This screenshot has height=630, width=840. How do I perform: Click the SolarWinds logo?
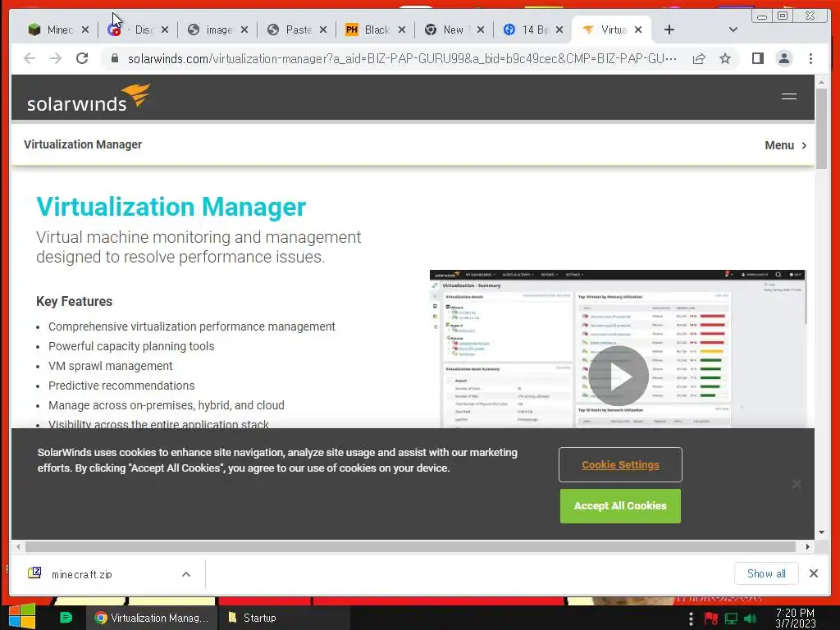tap(89, 98)
